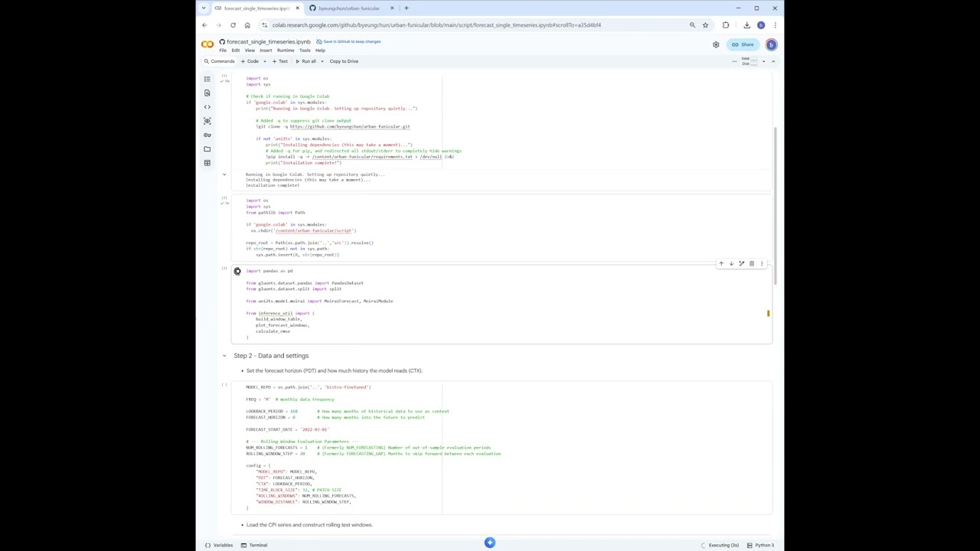Open more cell actions menu
This screenshot has width=980, height=551.
pyautogui.click(x=761, y=263)
